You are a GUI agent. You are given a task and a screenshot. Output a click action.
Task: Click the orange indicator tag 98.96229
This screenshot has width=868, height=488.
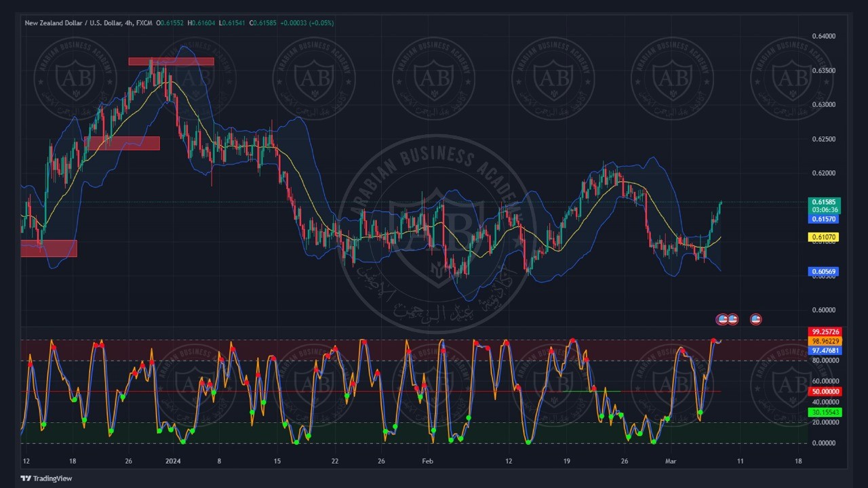825,341
